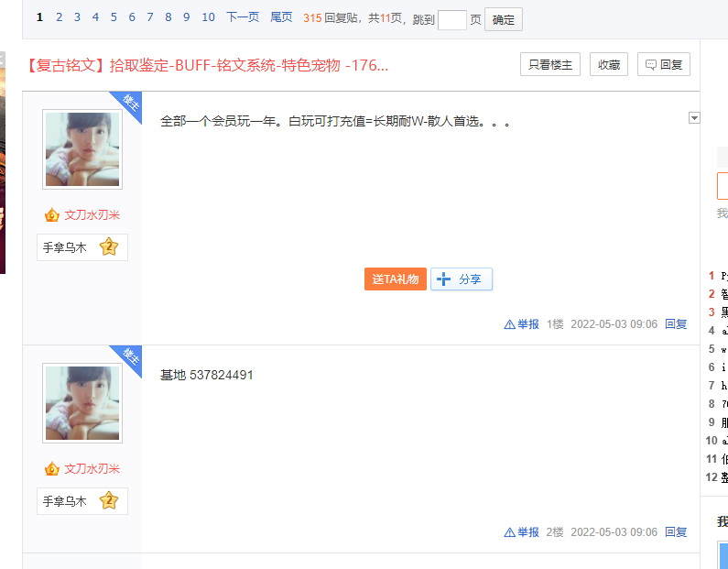Viewport: 728px width, 569px height.
Task: Click the star level badge in first post
Action: (x=109, y=246)
